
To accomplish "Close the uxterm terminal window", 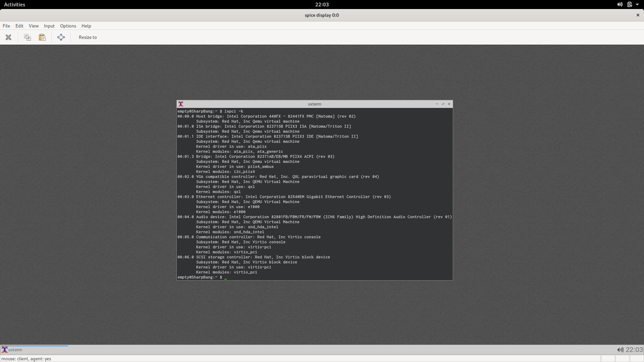I will 449,104.
